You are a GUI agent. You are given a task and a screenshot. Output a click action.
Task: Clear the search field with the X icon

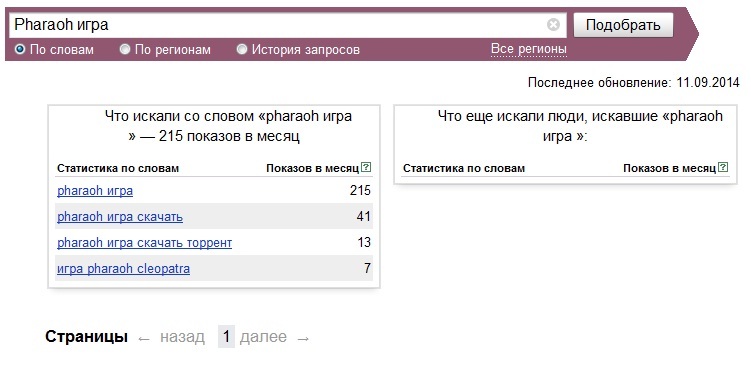click(x=553, y=24)
